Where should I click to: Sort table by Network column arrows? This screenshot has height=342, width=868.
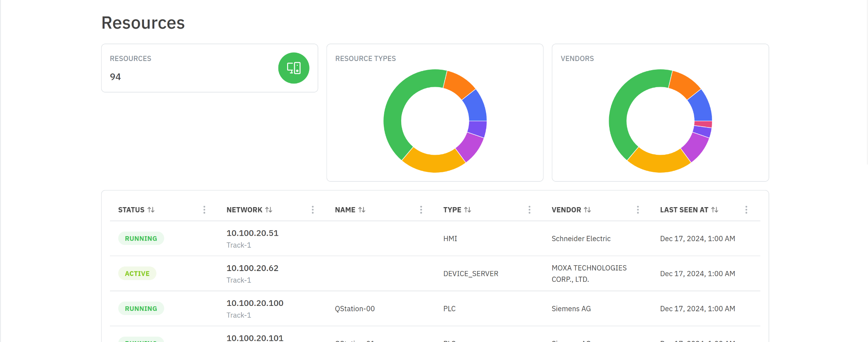click(269, 210)
